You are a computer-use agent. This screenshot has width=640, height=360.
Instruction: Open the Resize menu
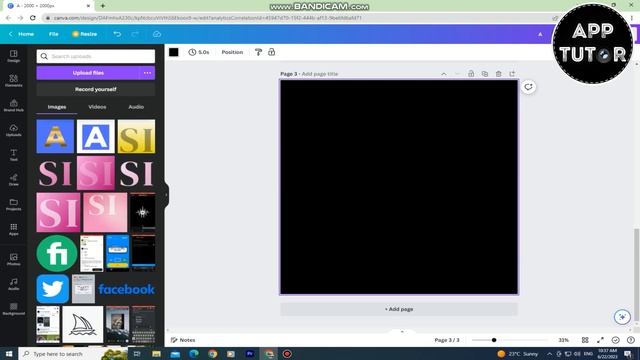click(84, 34)
